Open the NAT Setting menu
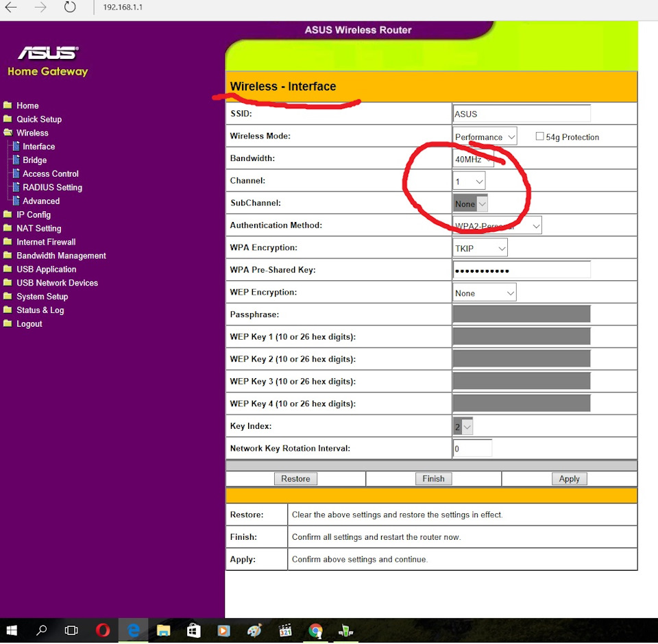The width and height of the screenshot is (658, 644). pyautogui.click(x=39, y=229)
